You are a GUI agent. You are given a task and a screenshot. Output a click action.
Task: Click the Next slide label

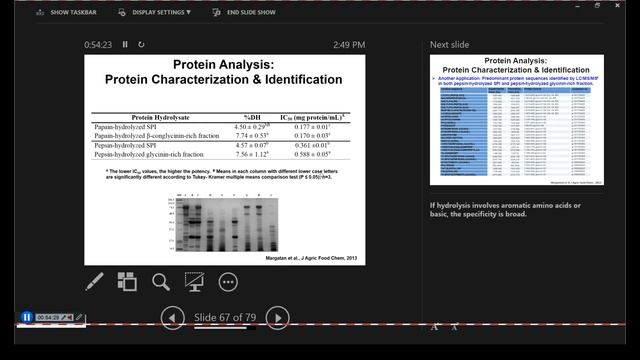[x=449, y=44]
